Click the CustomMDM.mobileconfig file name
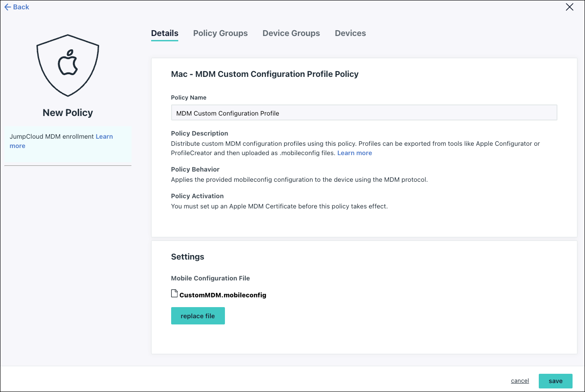 coord(223,295)
